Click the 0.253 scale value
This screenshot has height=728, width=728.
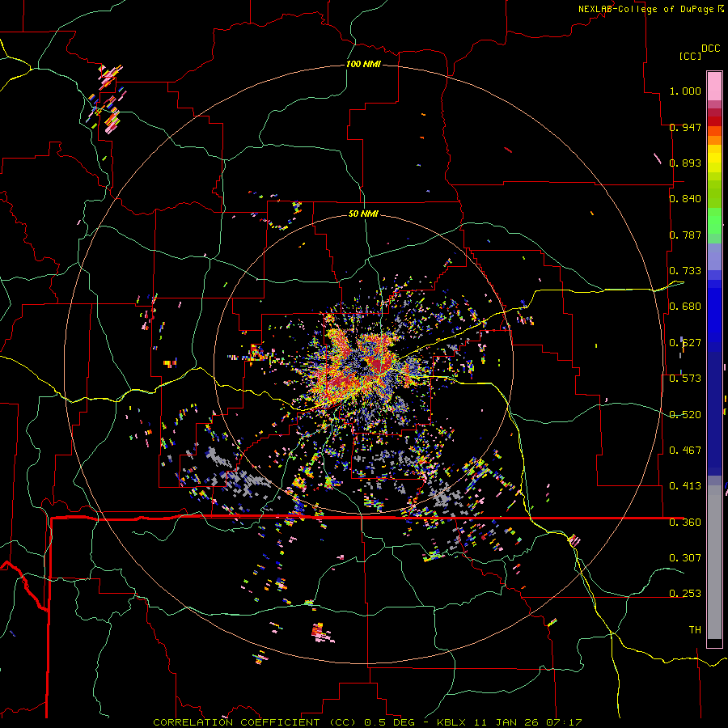(685, 594)
